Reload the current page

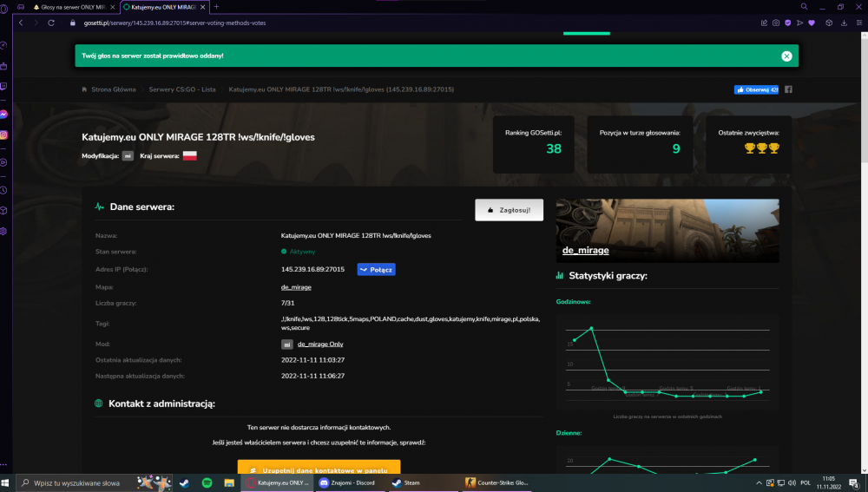[x=51, y=23]
